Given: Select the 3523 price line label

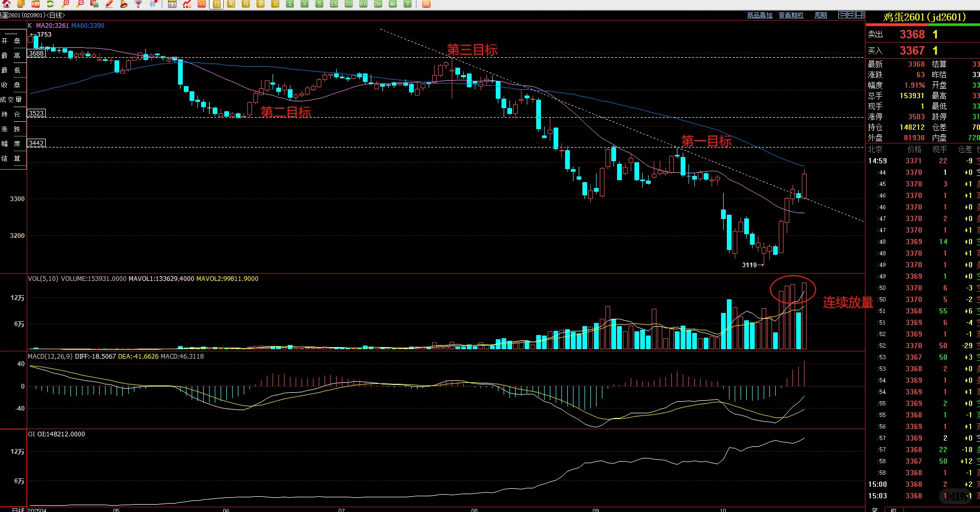Looking at the screenshot, I should [36, 113].
